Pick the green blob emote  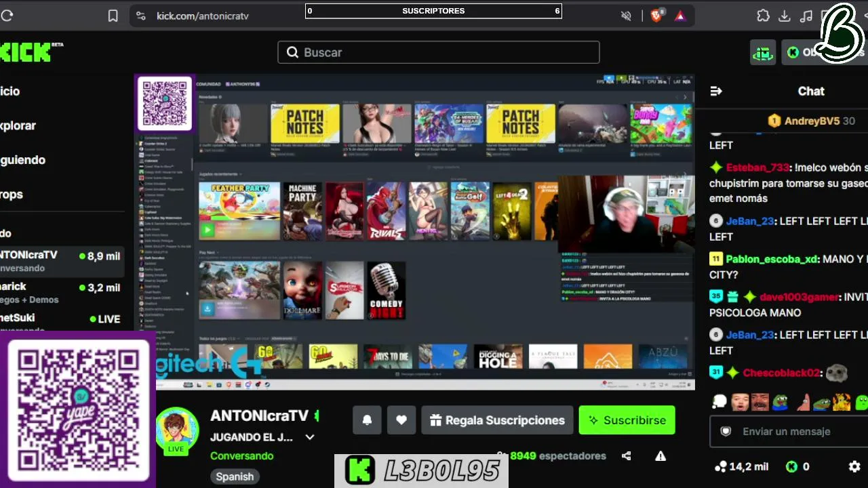pos(861,402)
